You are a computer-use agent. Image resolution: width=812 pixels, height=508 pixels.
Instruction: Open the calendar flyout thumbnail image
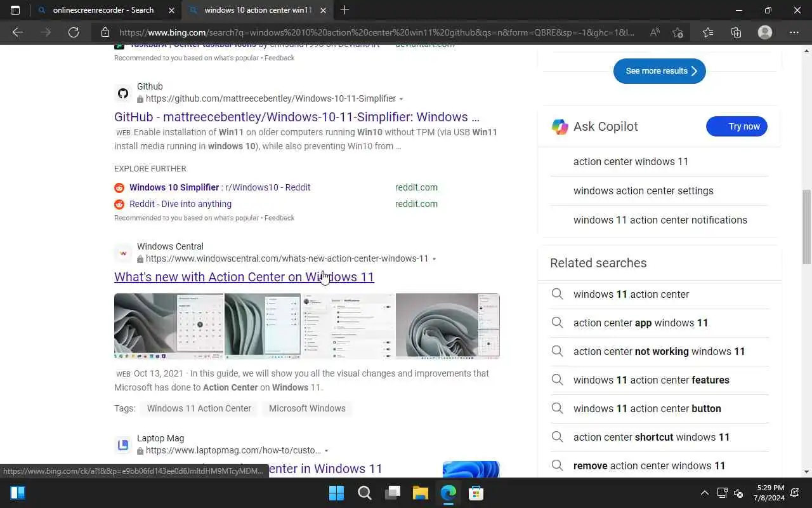click(x=169, y=326)
